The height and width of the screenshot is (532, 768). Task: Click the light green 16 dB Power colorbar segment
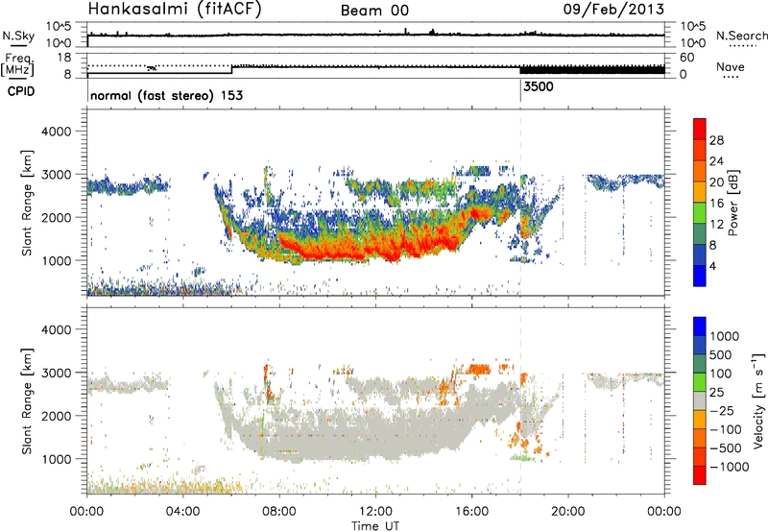pos(700,212)
